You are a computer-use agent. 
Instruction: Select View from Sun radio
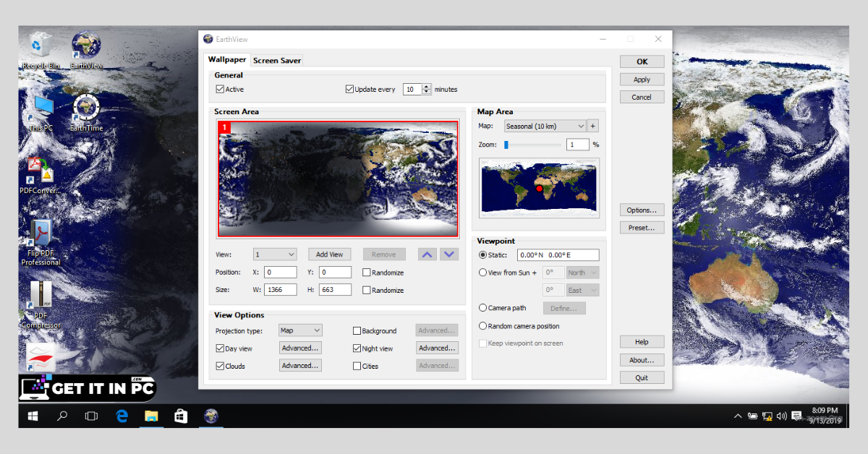[483, 273]
